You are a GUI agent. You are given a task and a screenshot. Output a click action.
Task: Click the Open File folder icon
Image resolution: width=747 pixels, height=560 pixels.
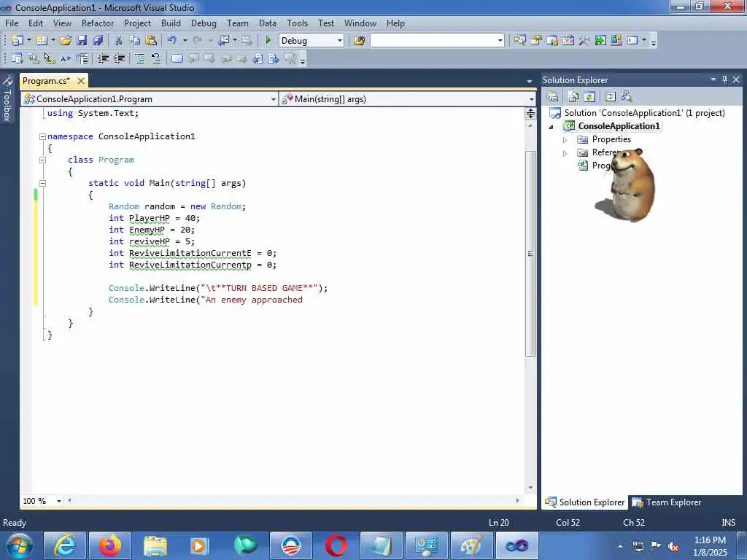(x=66, y=41)
